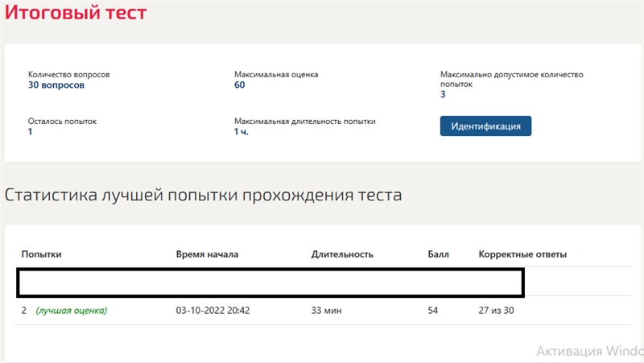The image size is (644, 363).
Task: Select the Итоговый тест page heading
Action: 76,12
